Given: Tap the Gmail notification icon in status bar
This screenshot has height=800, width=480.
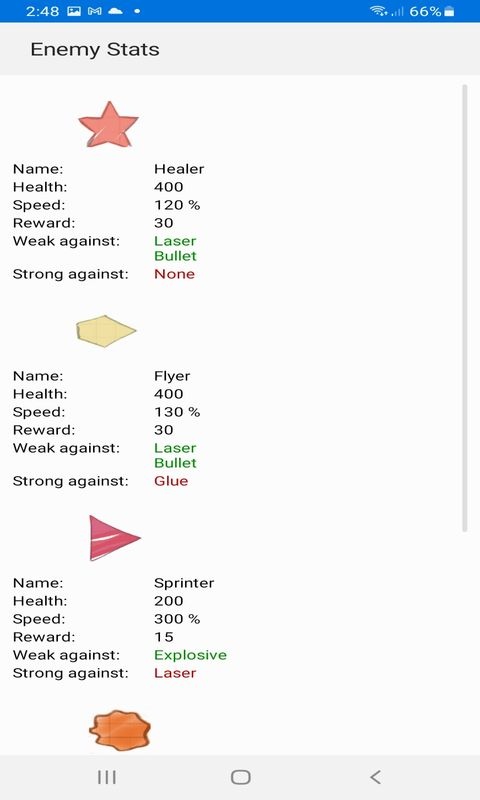Looking at the screenshot, I should coord(95,11).
